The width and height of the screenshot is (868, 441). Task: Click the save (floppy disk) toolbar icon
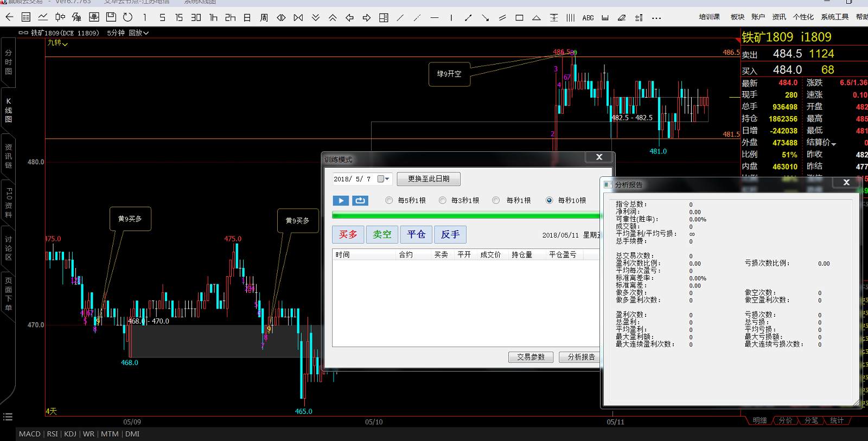tap(111, 17)
